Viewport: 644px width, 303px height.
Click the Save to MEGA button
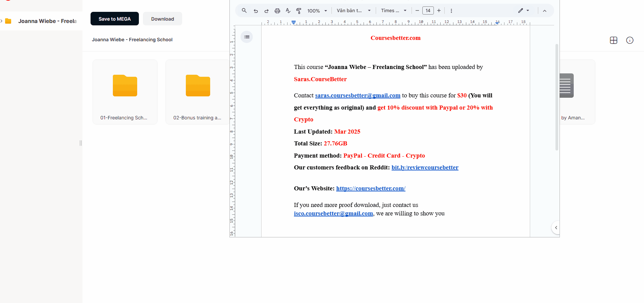point(115,19)
